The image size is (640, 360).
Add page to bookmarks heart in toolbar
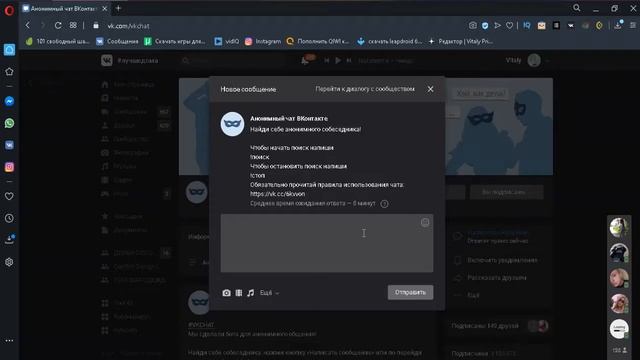(x=509, y=25)
